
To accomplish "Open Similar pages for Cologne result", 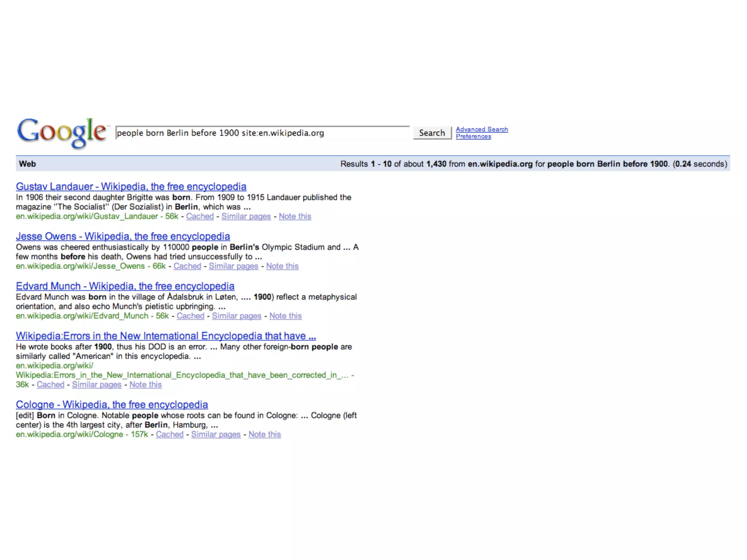I will pyautogui.click(x=216, y=435).
